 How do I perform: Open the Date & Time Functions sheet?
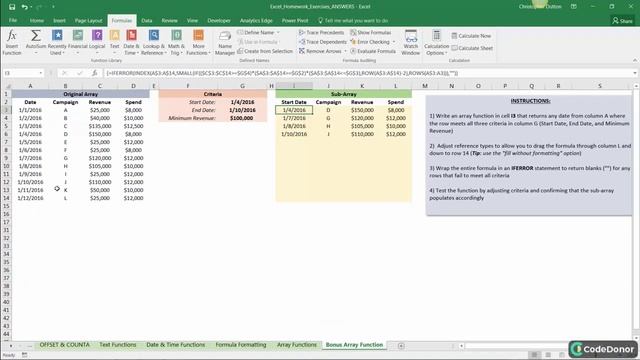tap(176, 345)
